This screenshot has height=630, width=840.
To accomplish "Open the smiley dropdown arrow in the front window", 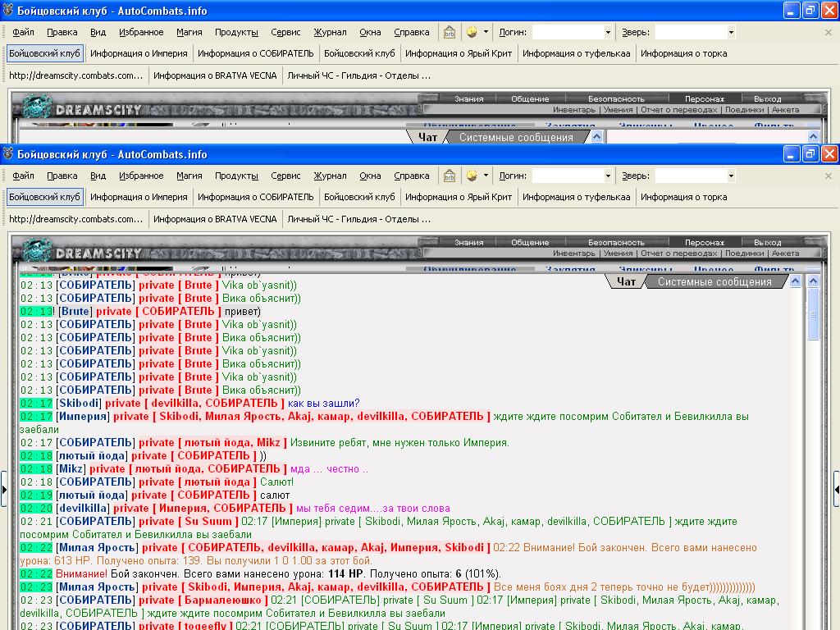I will click(486, 176).
